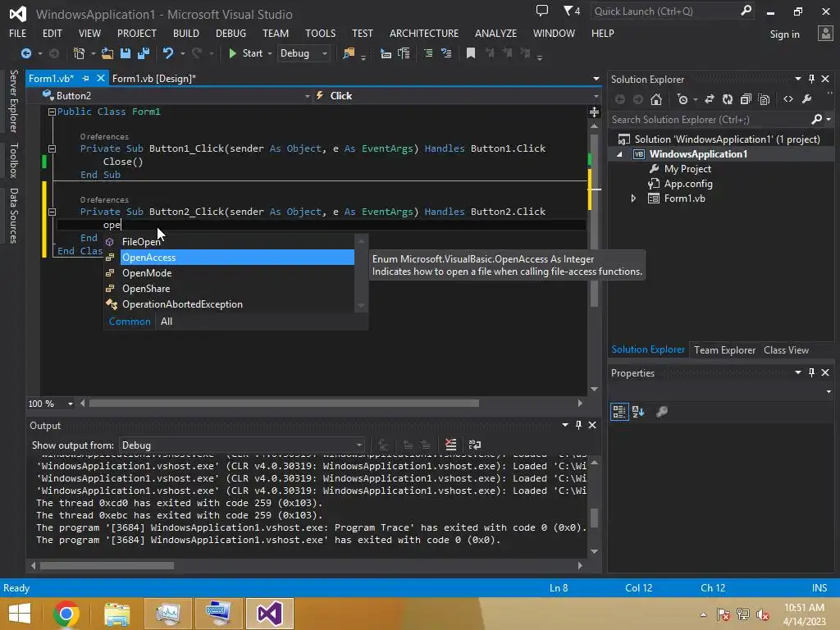Viewport: 840px width, 630px height.
Task: Click the Output panel vertical scrollbar thumb
Action: 594,518
